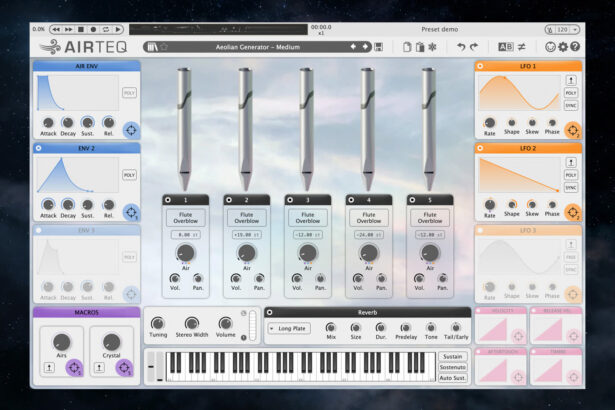Click the master Volume knob
Screen dimensions: 615x410
tap(226, 323)
